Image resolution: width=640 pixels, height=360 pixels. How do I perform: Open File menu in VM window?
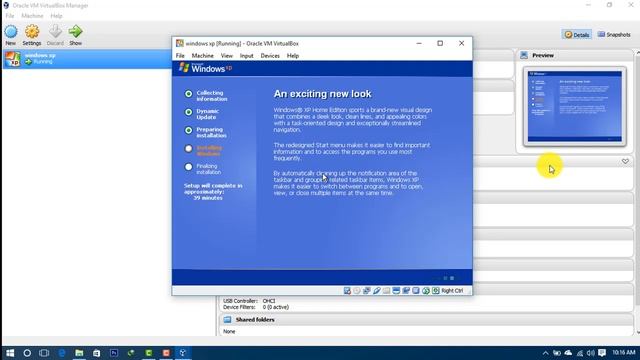click(x=180, y=56)
